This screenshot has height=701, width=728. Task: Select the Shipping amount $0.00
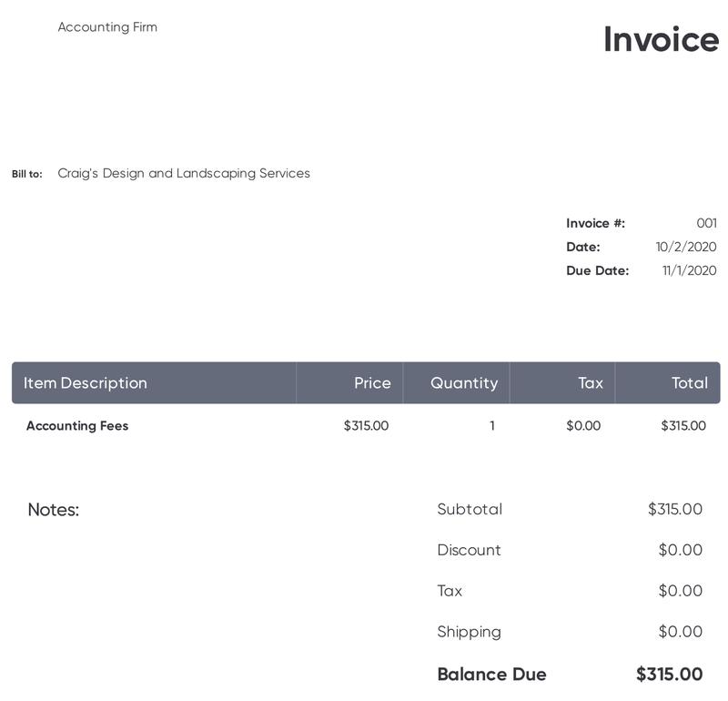(681, 632)
